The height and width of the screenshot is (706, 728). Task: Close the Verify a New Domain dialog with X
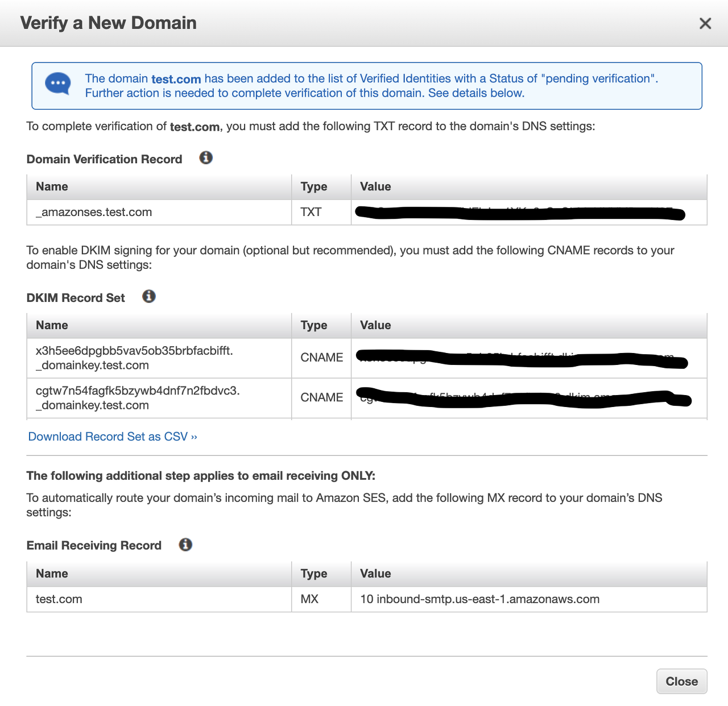click(705, 23)
